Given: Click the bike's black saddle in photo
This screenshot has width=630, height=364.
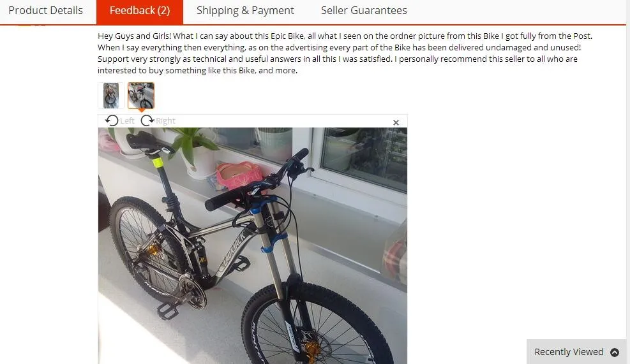Looking at the screenshot, I should pos(148,142).
